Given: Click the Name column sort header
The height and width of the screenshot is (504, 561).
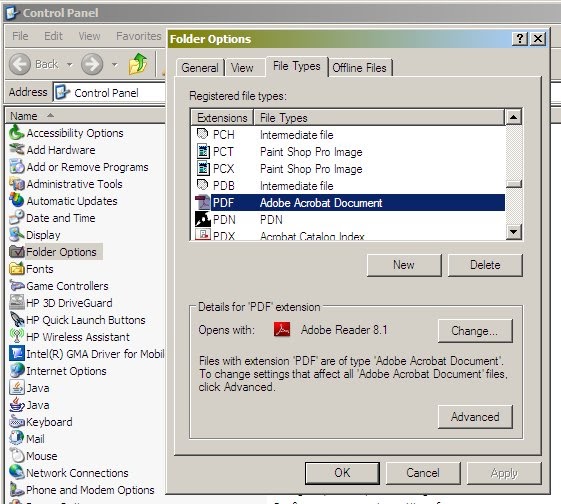Looking at the screenshot, I should (85, 116).
